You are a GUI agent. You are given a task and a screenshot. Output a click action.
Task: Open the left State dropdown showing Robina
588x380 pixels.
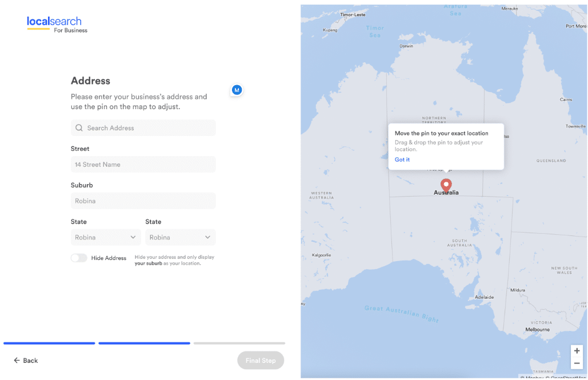point(105,237)
